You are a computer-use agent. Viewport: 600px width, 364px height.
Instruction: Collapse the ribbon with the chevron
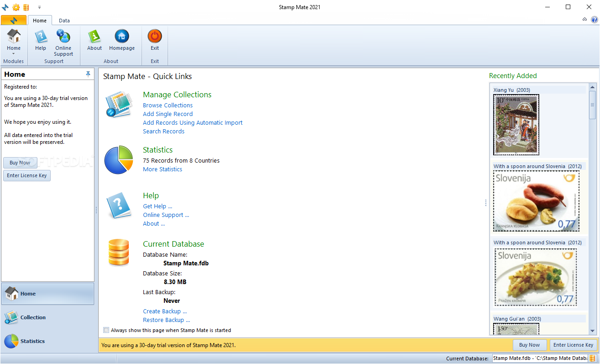click(585, 20)
